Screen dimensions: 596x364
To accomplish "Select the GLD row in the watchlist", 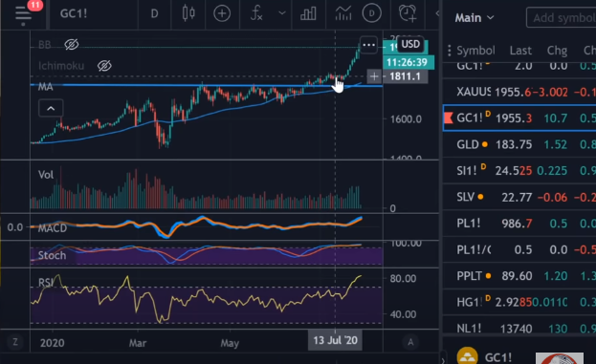I will 519,144.
